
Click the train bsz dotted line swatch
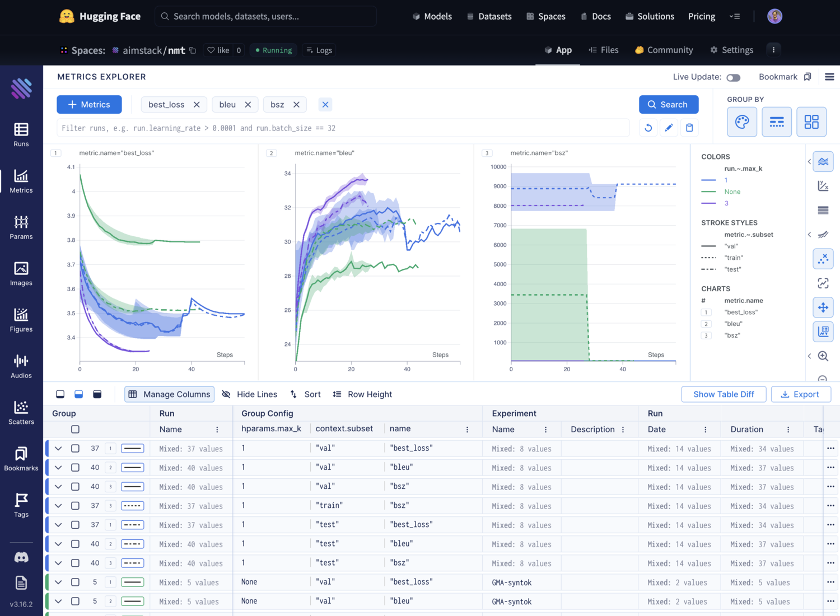pos(133,506)
